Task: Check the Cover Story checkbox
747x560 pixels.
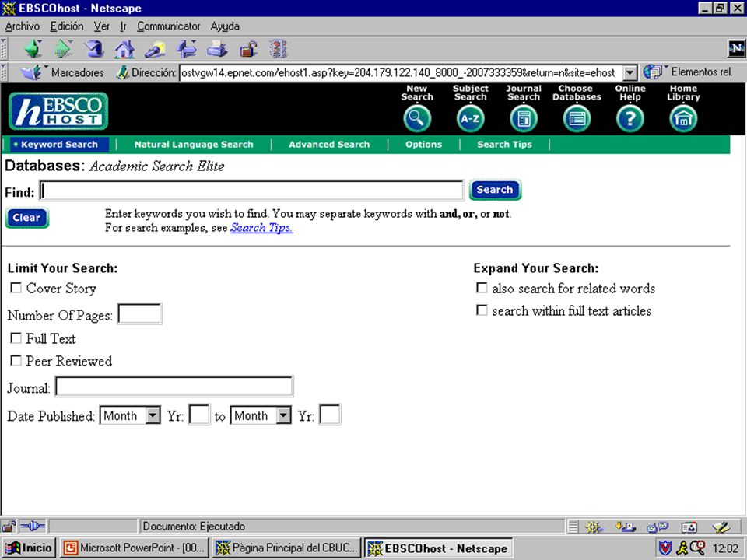Action: 16,288
